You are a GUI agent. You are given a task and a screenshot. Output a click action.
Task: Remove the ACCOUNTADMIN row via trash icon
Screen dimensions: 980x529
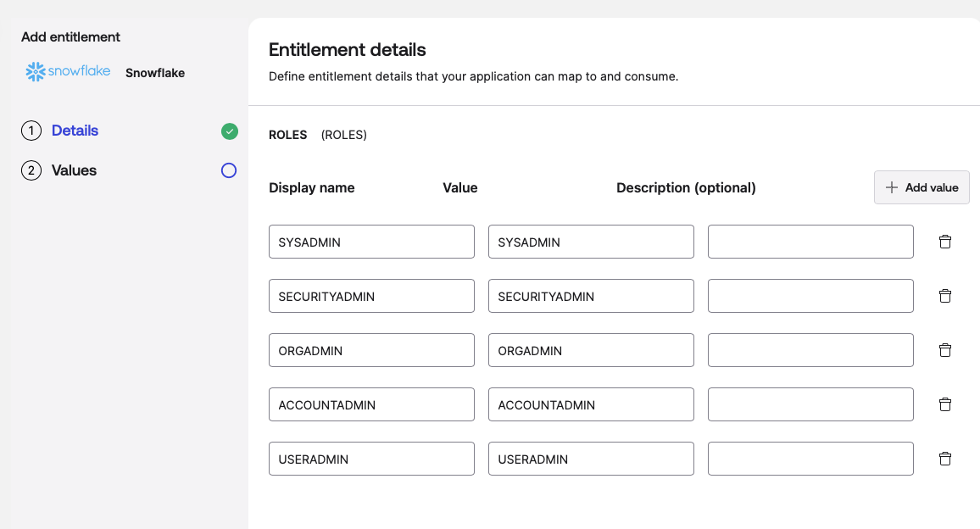[x=945, y=404]
